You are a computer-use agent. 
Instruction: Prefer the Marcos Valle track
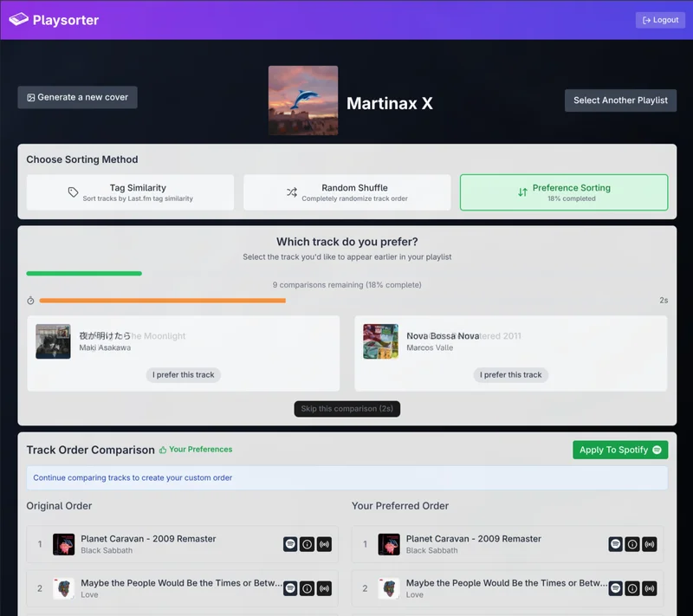click(511, 375)
